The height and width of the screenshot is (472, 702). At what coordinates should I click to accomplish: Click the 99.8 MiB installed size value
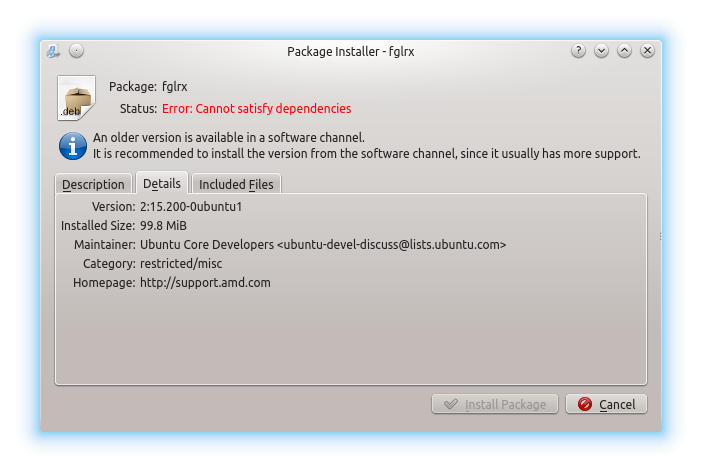[164, 225]
